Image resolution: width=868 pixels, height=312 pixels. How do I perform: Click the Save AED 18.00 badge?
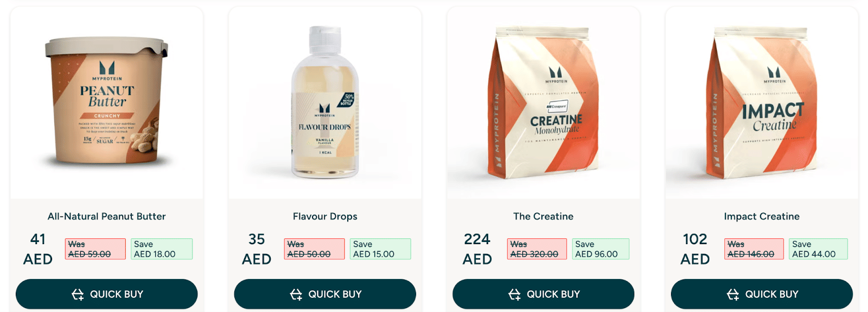pyautogui.click(x=162, y=249)
